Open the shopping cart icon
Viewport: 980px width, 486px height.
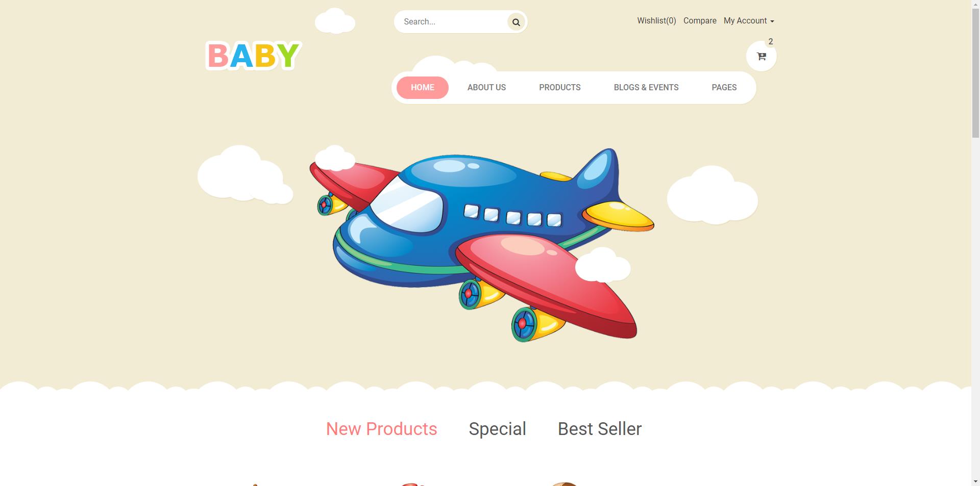point(762,56)
